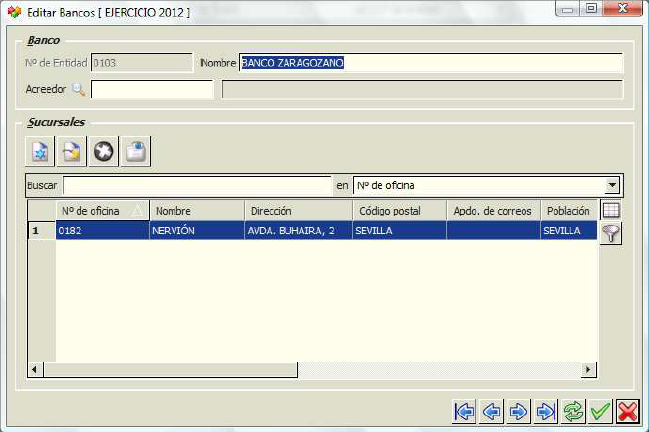Click the Población column header

(569, 211)
